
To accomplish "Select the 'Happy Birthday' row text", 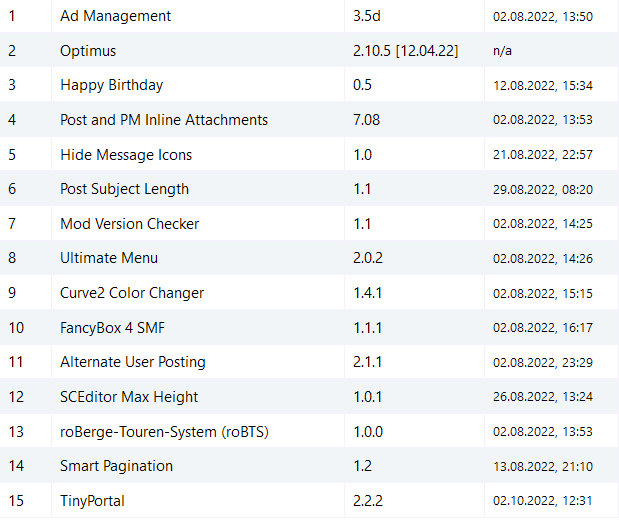I will (111, 85).
